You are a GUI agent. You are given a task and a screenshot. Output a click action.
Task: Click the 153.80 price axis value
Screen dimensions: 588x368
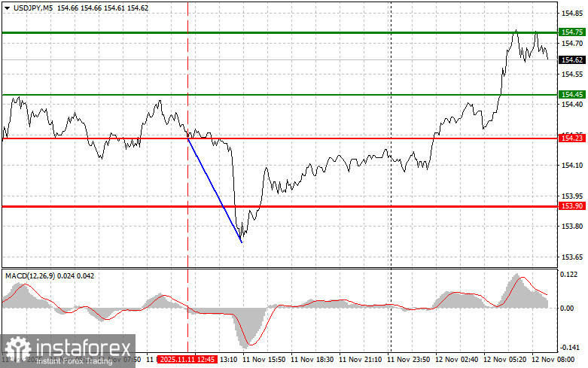click(572, 226)
